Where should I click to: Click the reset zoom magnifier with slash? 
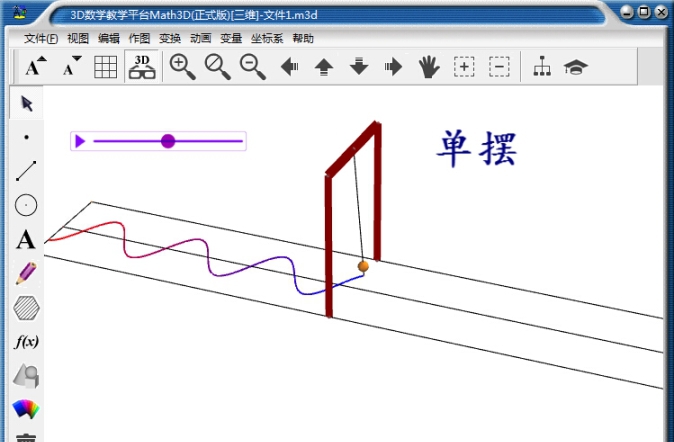coord(218,67)
